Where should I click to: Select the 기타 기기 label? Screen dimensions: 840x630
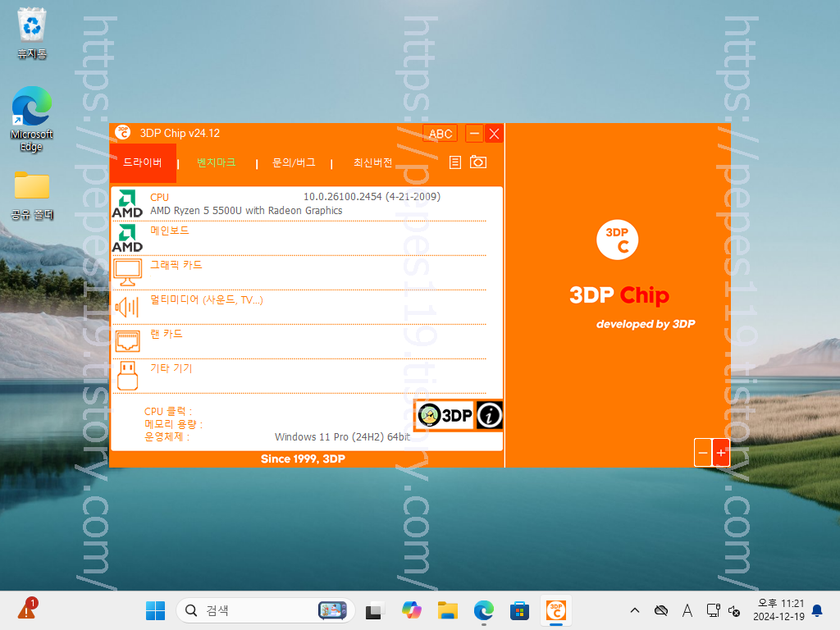(171, 368)
